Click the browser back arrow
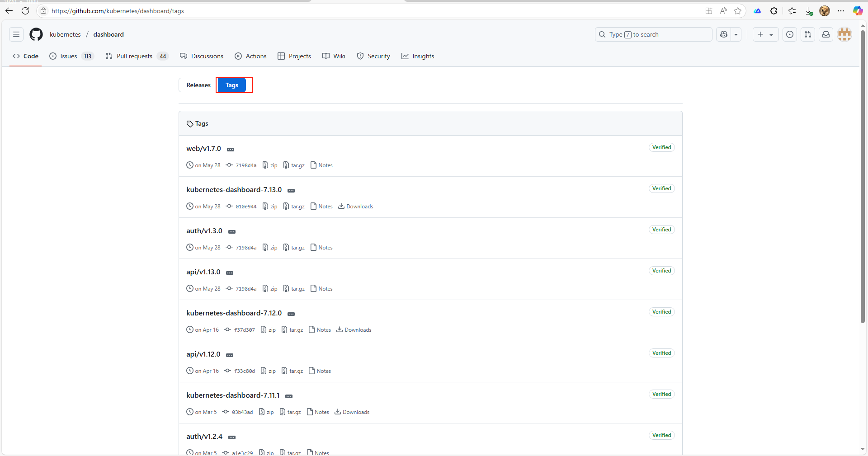 point(9,11)
